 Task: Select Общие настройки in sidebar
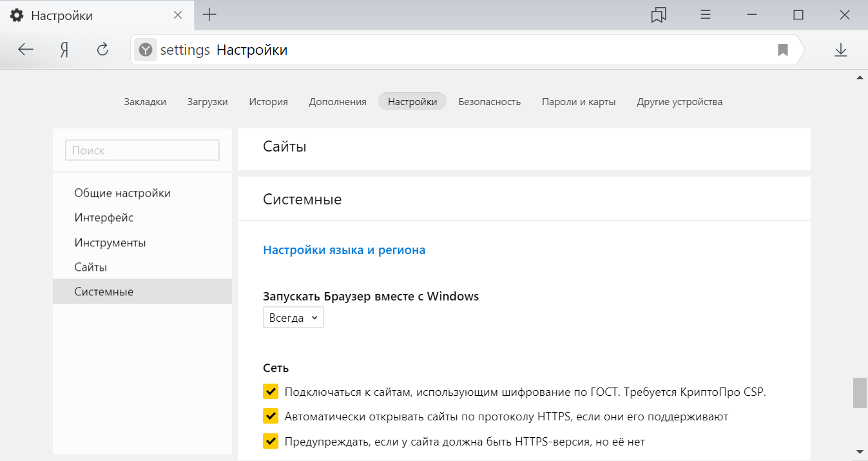point(142,193)
